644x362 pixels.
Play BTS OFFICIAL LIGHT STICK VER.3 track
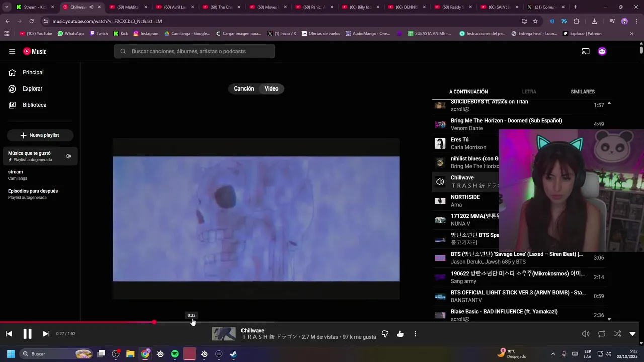(x=520, y=296)
